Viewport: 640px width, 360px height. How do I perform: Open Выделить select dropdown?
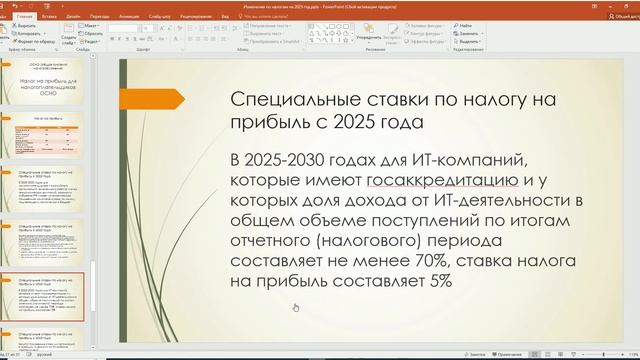click(x=468, y=41)
